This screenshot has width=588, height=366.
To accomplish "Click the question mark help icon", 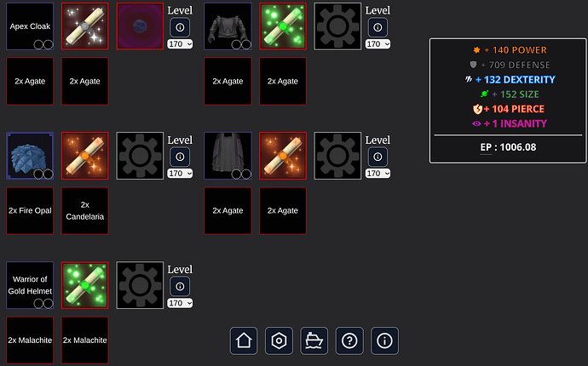I will click(349, 340).
